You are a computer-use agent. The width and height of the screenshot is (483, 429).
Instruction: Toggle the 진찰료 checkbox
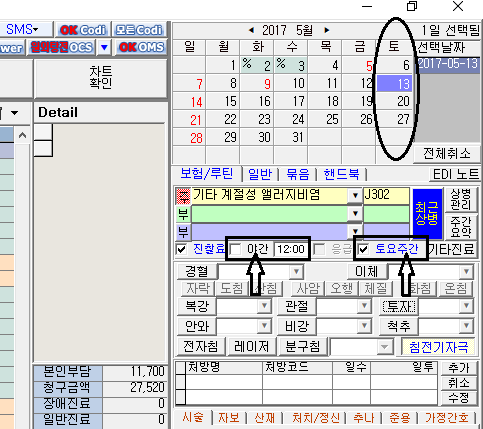(x=181, y=249)
